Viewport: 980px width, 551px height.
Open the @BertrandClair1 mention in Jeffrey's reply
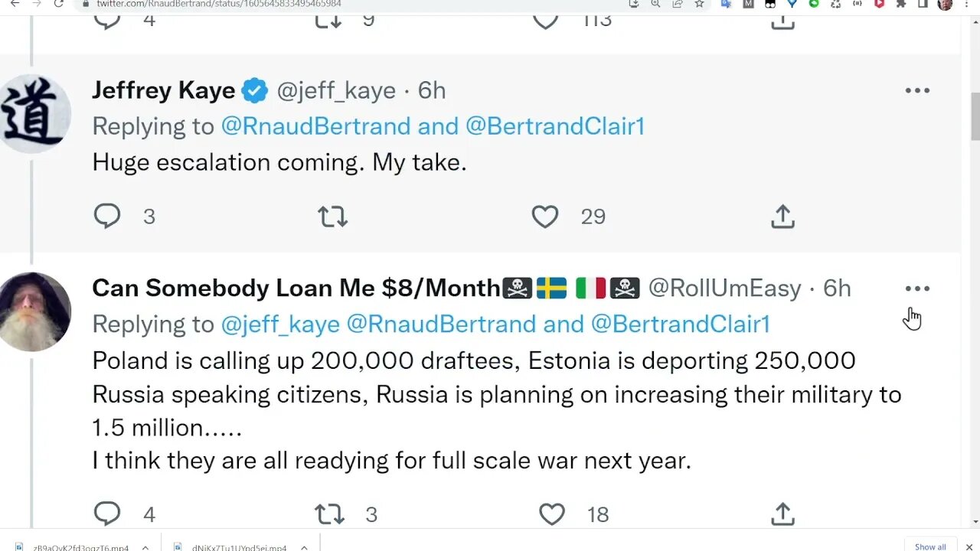(x=555, y=126)
